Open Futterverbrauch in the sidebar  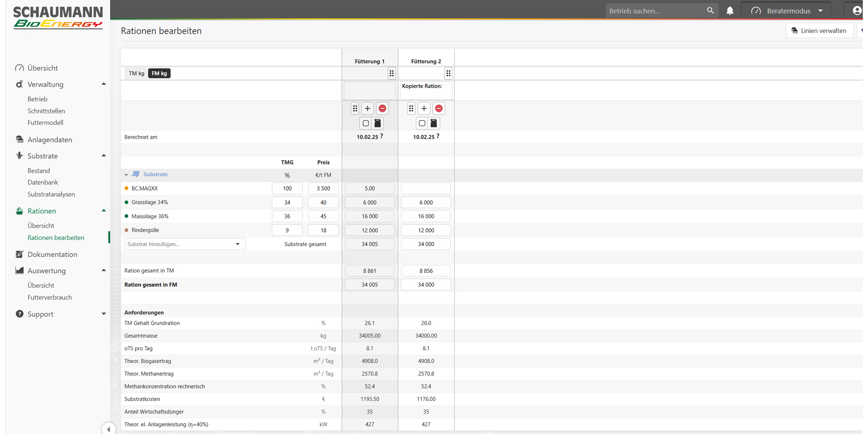(x=50, y=297)
